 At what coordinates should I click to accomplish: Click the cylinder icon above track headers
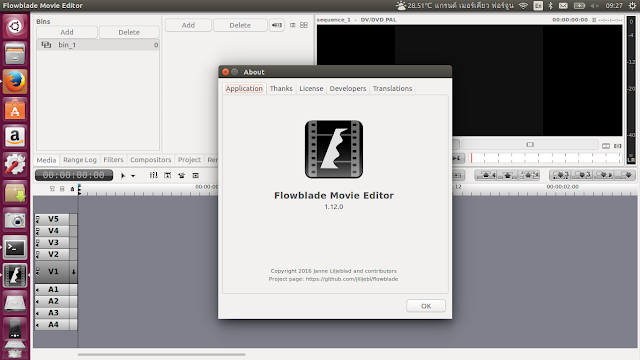[x=62, y=189]
